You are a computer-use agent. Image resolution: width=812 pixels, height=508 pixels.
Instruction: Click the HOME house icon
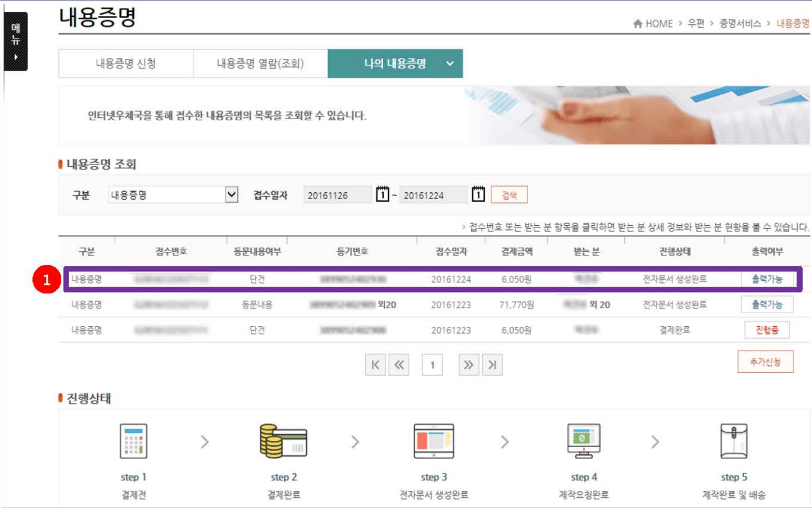[637, 24]
